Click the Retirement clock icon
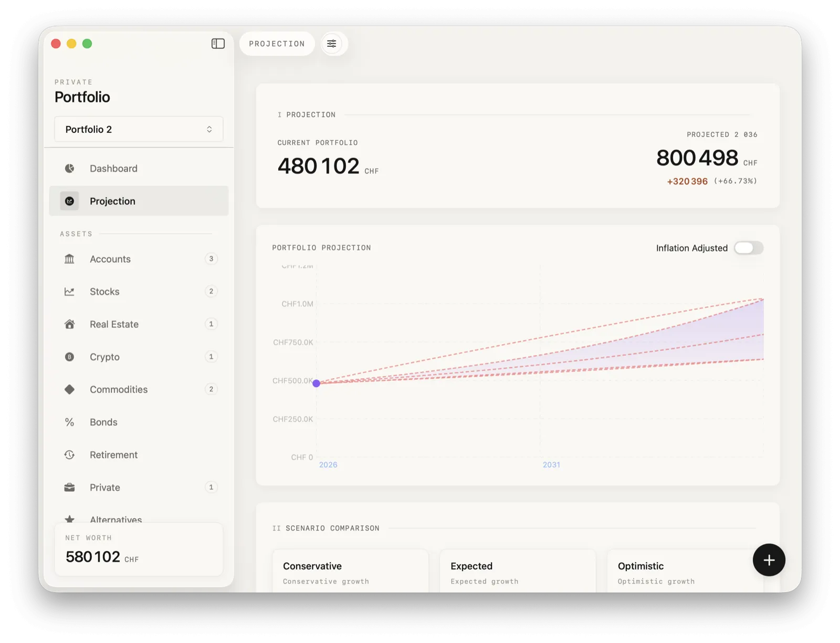The image size is (840, 643). (x=69, y=455)
